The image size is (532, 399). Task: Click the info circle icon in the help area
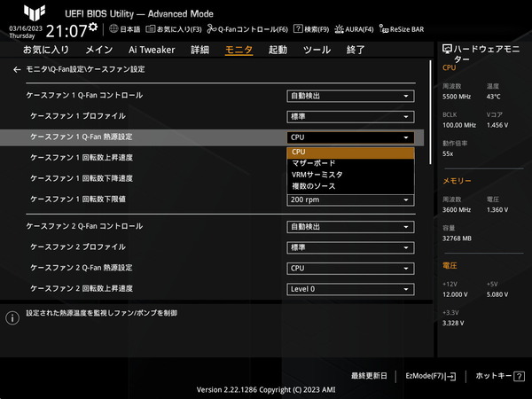pyautogui.click(x=12, y=318)
